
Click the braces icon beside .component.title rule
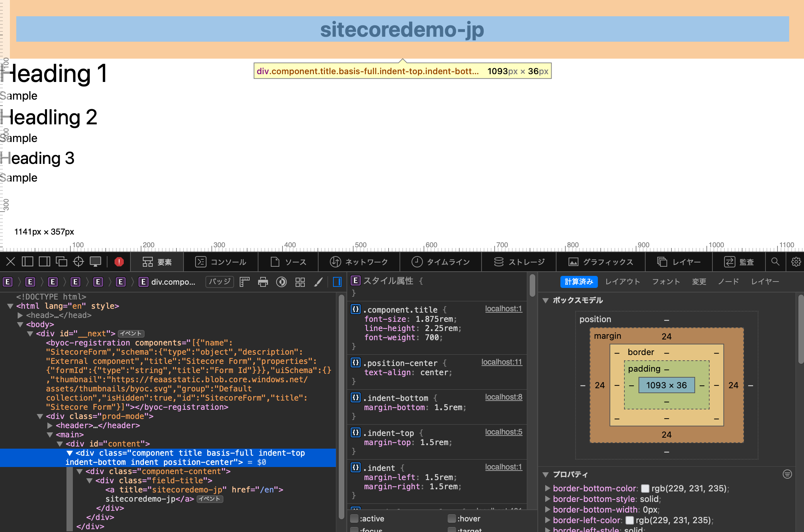pos(356,309)
